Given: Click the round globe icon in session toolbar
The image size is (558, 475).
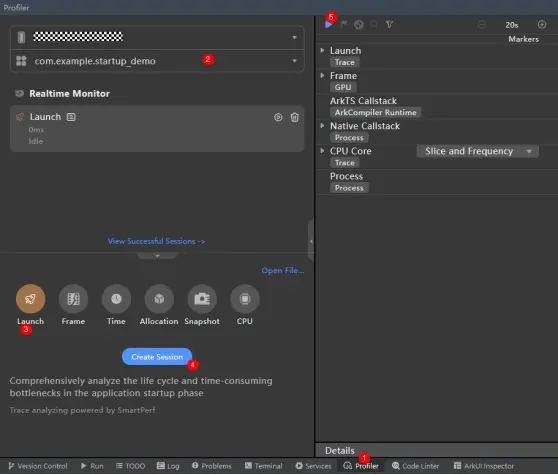Looking at the screenshot, I should point(359,25).
